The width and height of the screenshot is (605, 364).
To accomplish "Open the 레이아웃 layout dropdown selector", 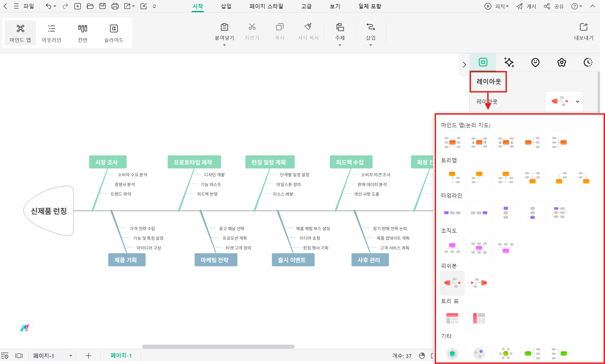I will [564, 101].
